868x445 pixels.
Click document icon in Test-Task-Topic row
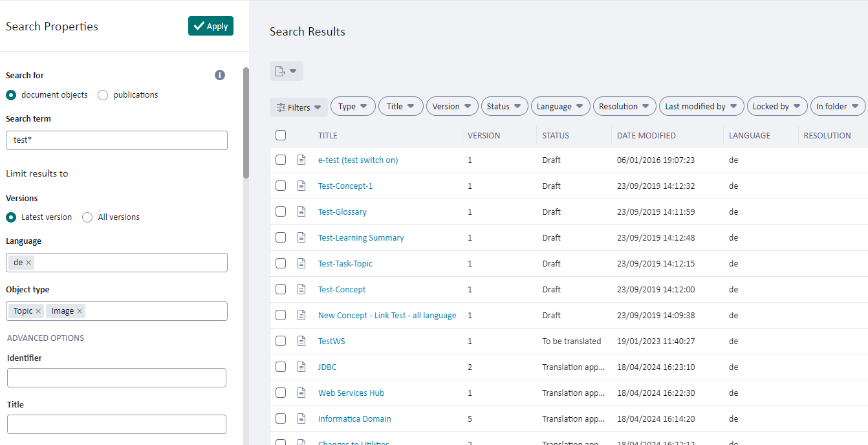[x=301, y=263]
